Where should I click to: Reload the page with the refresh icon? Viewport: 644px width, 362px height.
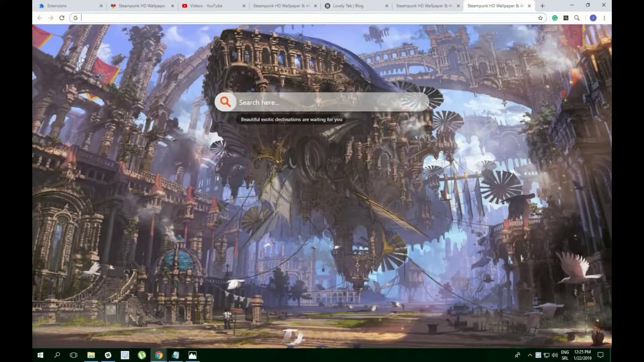(x=62, y=18)
